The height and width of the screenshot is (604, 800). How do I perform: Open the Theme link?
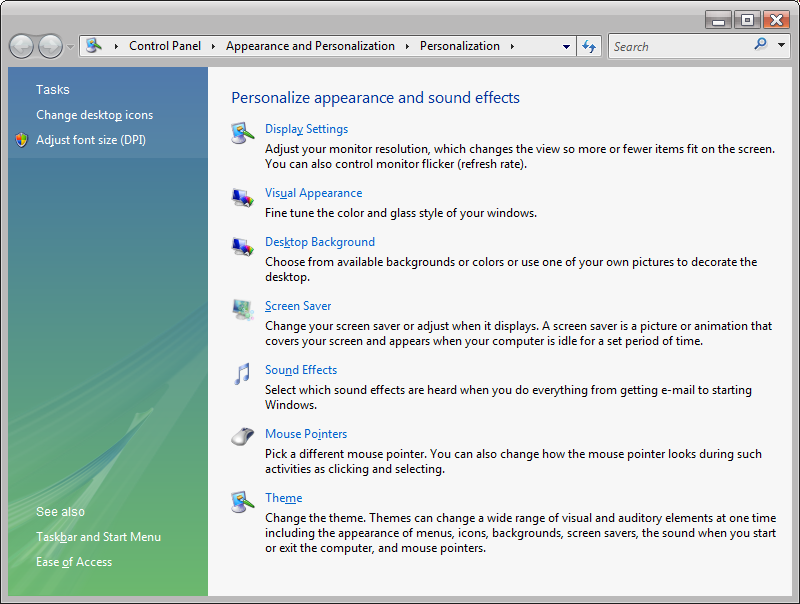284,498
